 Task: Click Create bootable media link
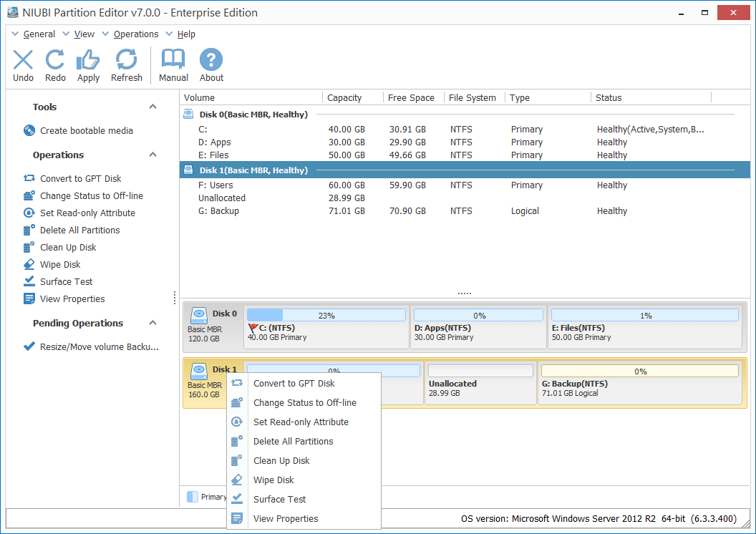[87, 130]
